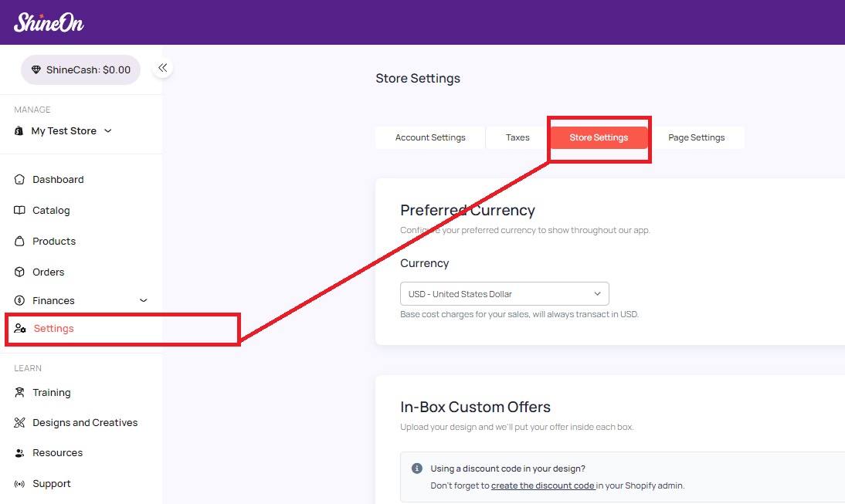Click the Base cost charges note
Image resolution: width=845 pixels, height=504 pixels.
pos(519,314)
